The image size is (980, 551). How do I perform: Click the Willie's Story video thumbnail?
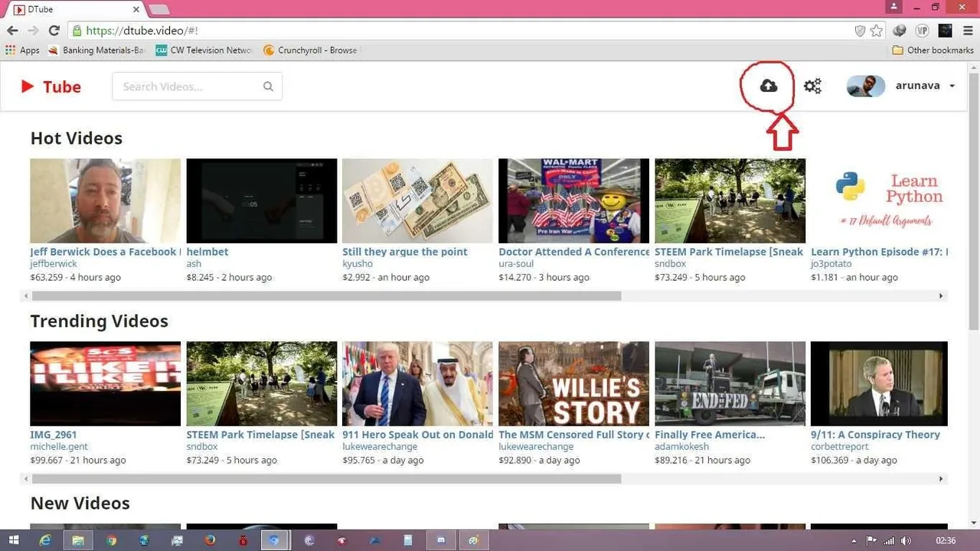574,383
